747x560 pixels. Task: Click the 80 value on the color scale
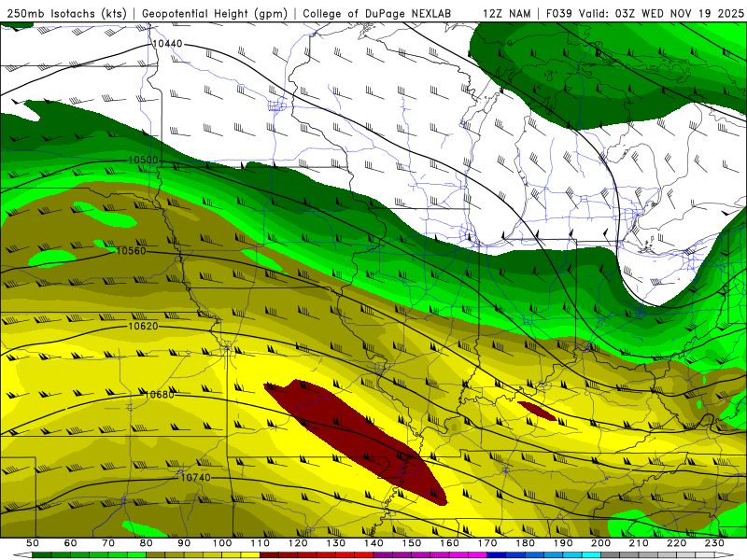[x=147, y=543]
